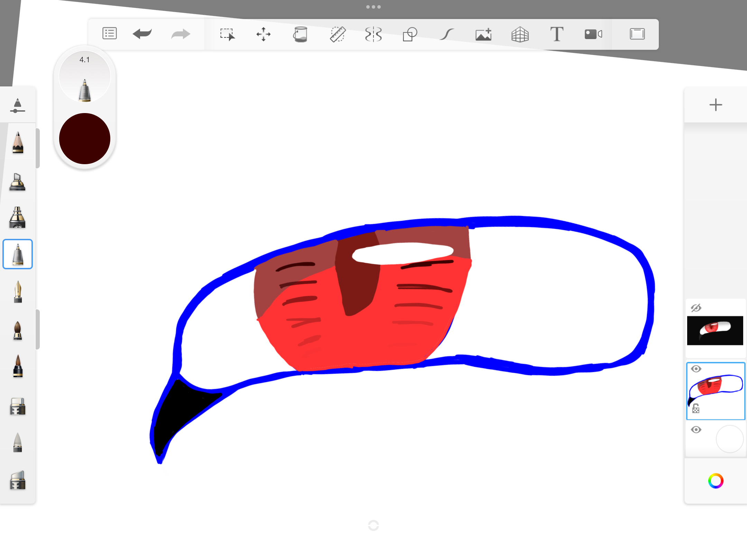
Task: Add a new layer with the plus button
Action: tap(716, 105)
